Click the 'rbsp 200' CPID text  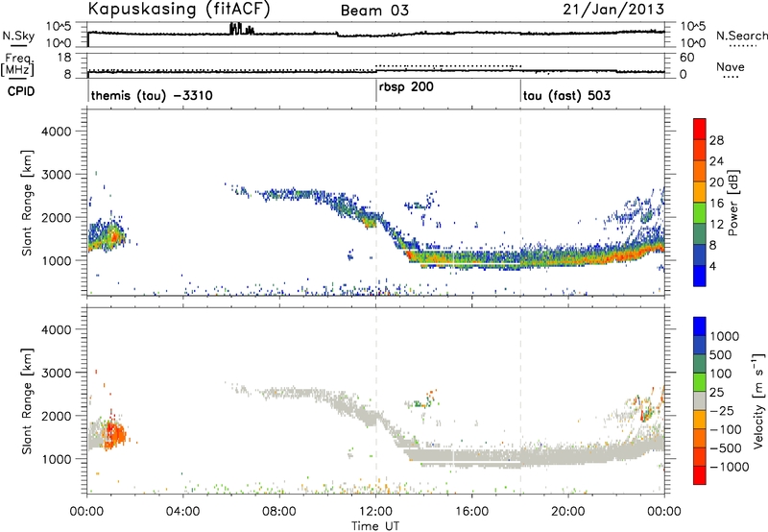[x=406, y=87]
